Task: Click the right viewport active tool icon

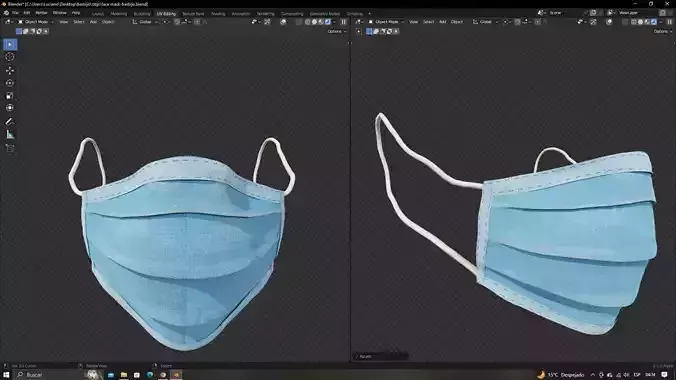Action: (359, 31)
